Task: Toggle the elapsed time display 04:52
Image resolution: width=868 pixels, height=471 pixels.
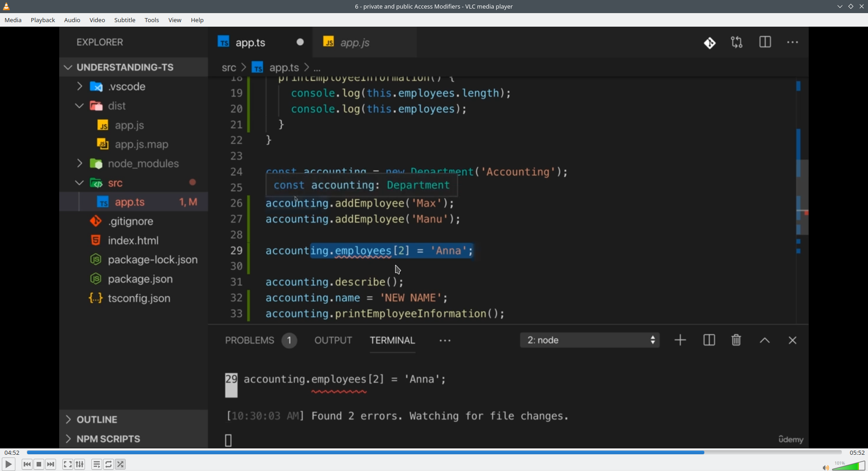Action: 12,452
